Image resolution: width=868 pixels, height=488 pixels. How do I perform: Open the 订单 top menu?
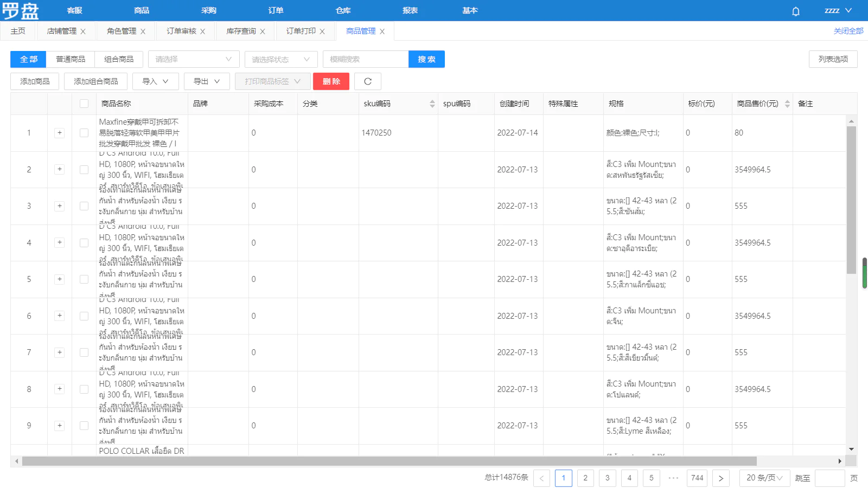pyautogui.click(x=276, y=10)
